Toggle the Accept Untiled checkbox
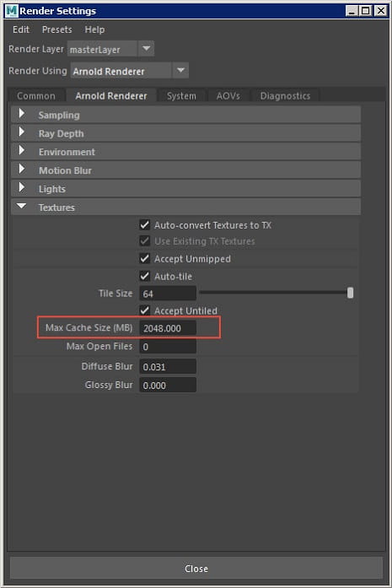Image resolution: width=392 pixels, height=588 pixels. 145,310
